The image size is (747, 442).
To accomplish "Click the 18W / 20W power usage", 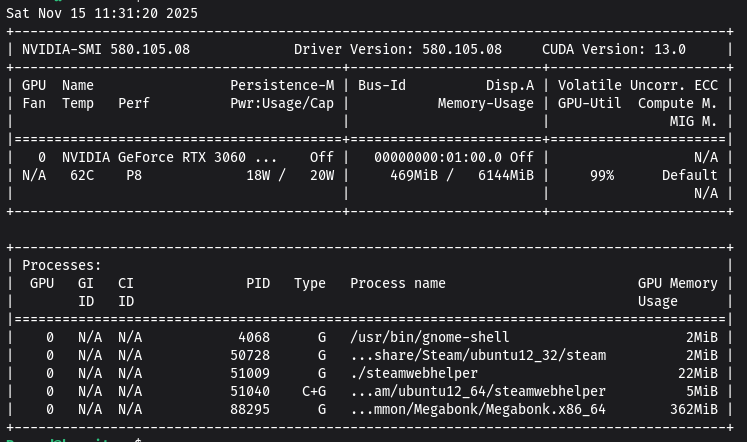I will tap(290, 175).
